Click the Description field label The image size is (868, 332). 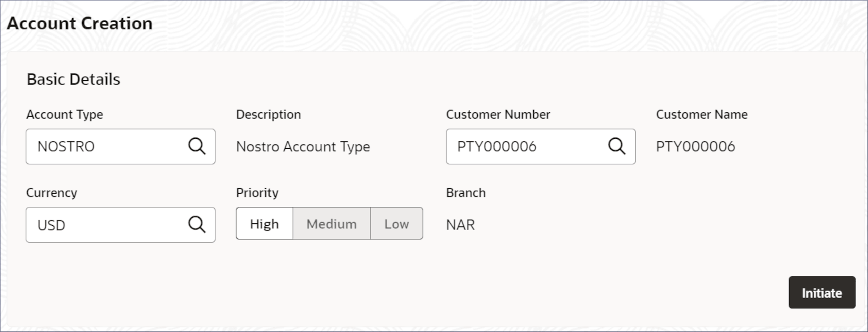268,114
